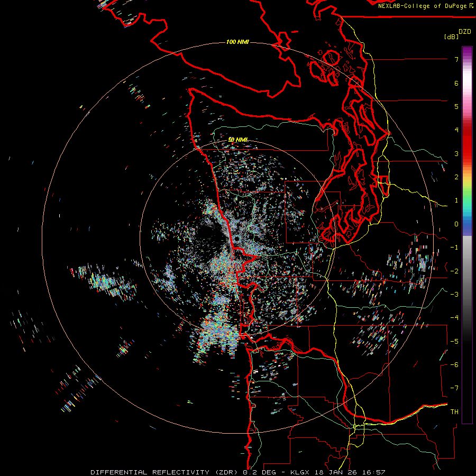Click the 50 NMI range ring label
This screenshot has width=476, height=476.
pyautogui.click(x=237, y=140)
